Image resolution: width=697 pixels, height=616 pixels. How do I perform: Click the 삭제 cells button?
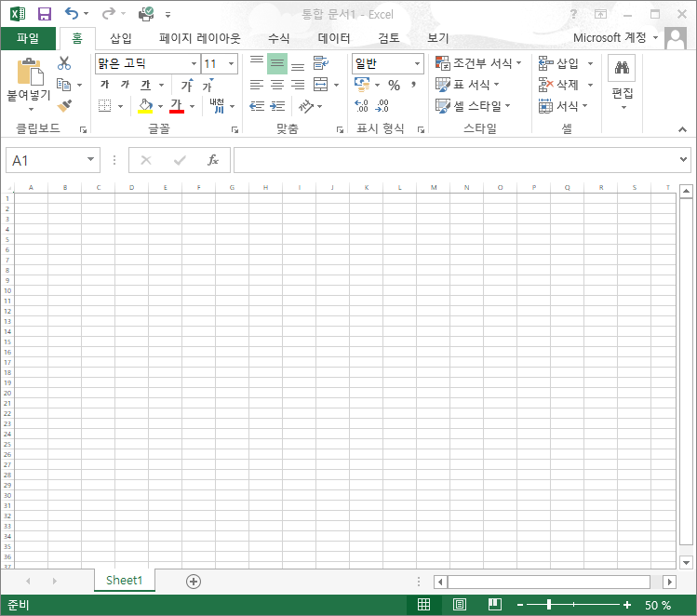pos(558,85)
